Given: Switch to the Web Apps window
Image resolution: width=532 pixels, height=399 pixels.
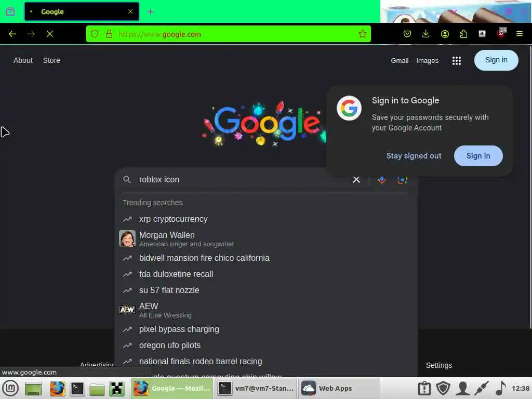Looking at the screenshot, I should [x=339, y=389].
